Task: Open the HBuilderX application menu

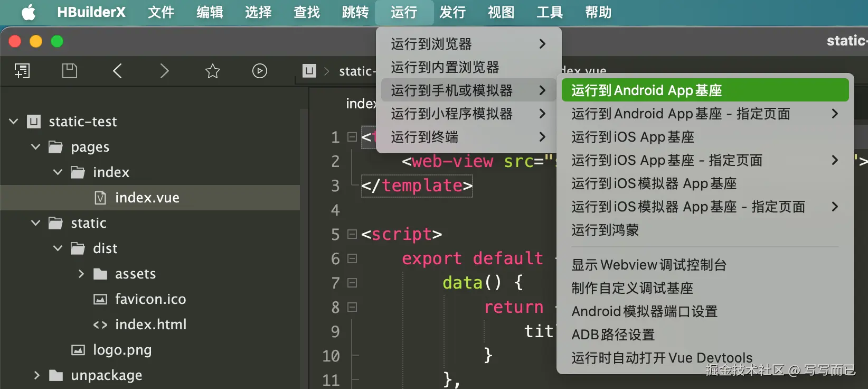Action: pos(91,12)
